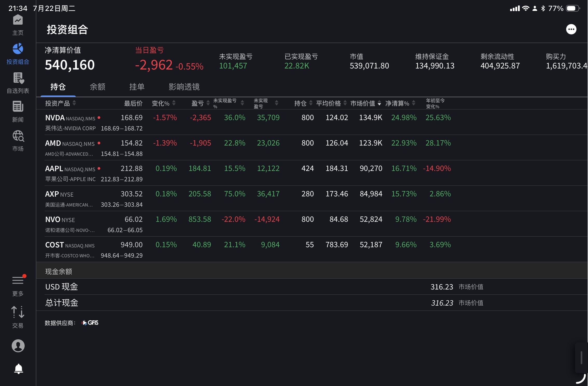Open the COST position row

click(x=312, y=249)
